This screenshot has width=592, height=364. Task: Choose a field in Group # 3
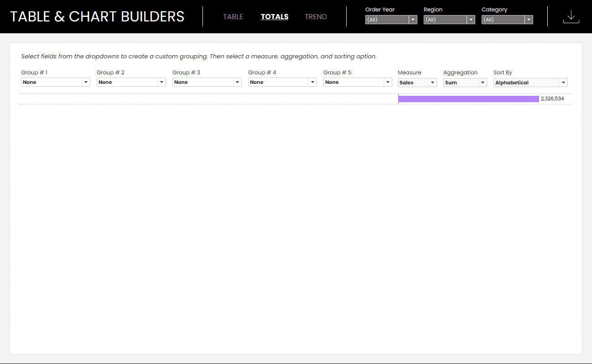coord(207,82)
